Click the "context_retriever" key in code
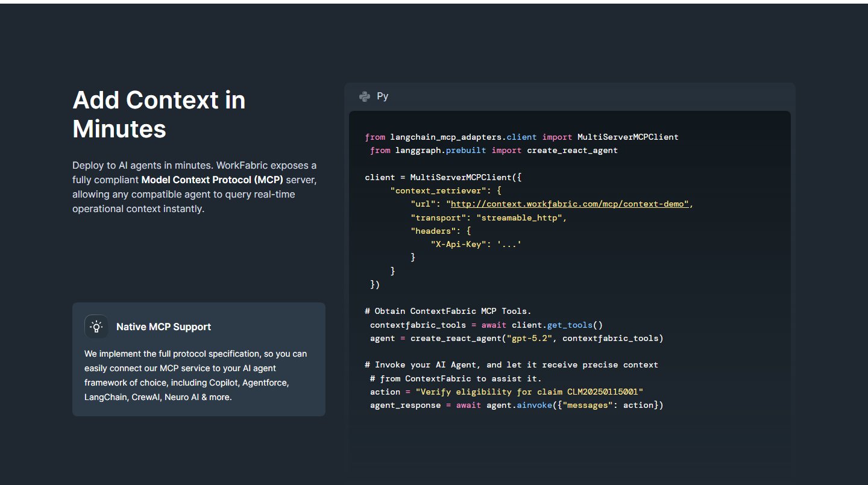This screenshot has height=485, width=868. click(x=438, y=190)
